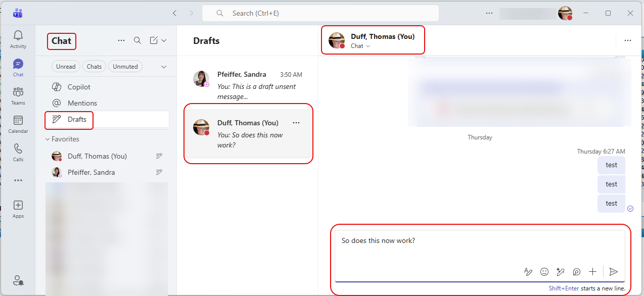Toggle the Unmuted filter chip
Viewport: 644px width, 296px height.
[x=125, y=67]
